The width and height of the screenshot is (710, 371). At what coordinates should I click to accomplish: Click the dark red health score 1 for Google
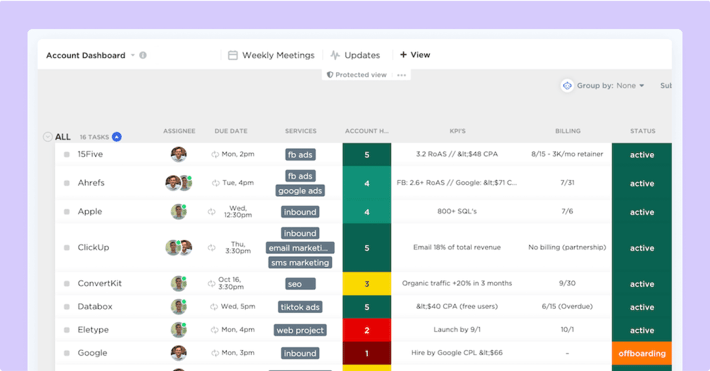click(367, 353)
